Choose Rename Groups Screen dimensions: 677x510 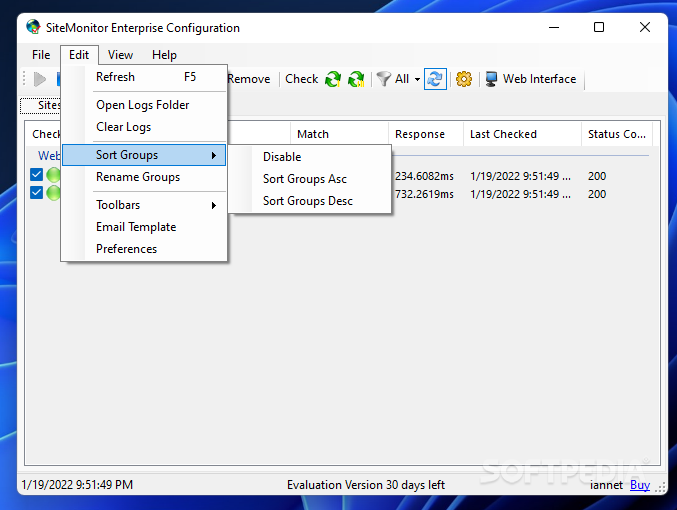click(144, 177)
